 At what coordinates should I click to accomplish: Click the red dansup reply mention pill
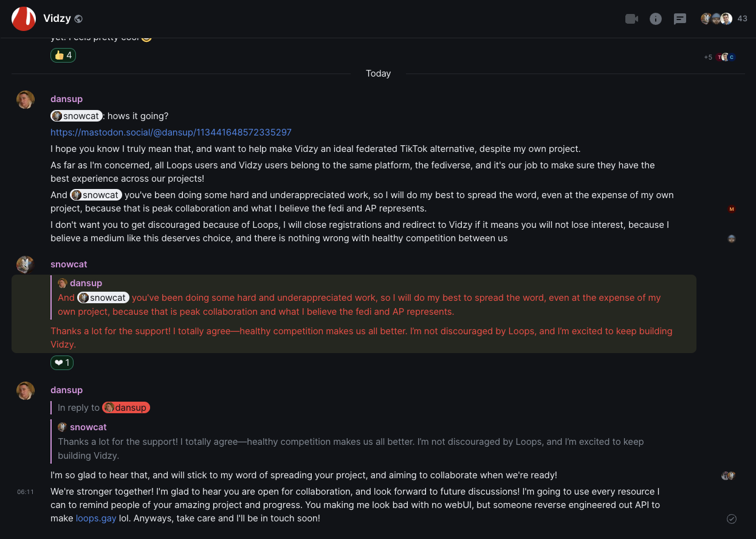pos(126,408)
